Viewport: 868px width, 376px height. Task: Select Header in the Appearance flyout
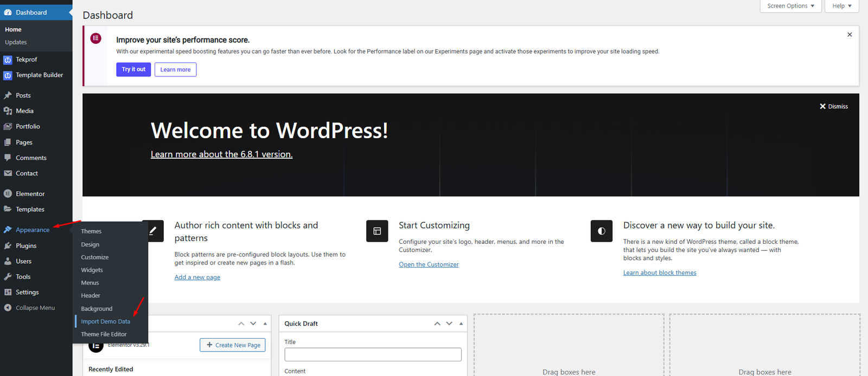coord(91,296)
